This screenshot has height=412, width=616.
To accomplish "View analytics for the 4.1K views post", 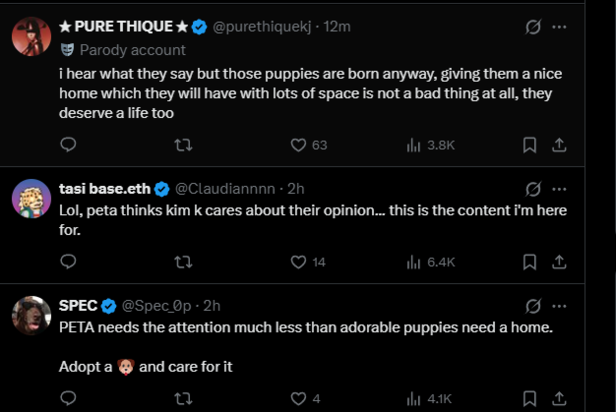I will pos(413,398).
